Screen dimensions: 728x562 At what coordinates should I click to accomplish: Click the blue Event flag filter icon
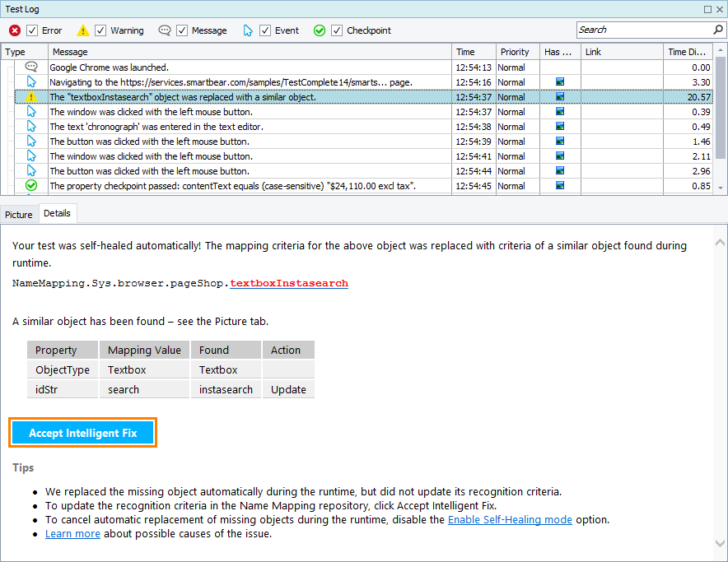pos(248,30)
